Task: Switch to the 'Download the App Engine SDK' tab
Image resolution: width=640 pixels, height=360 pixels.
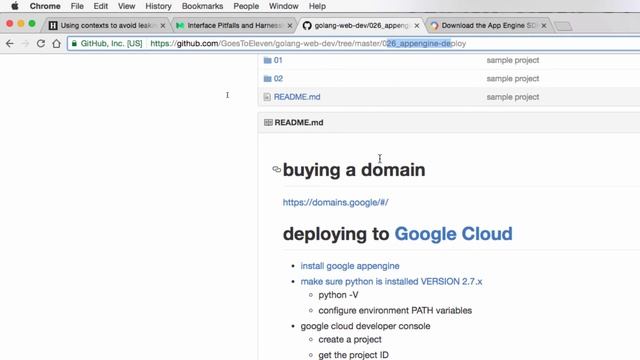Action: (x=489, y=25)
